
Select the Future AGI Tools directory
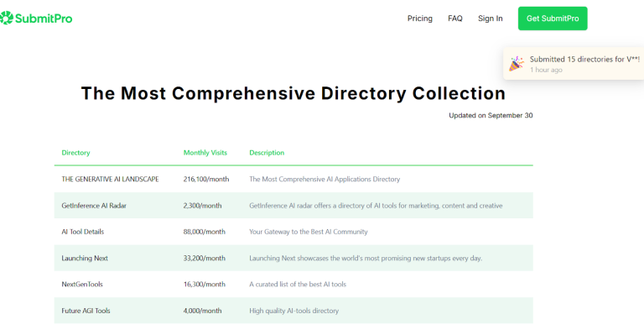tap(86, 311)
